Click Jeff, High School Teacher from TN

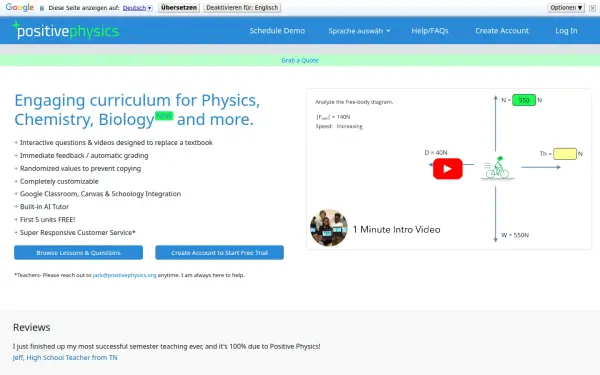pos(65,357)
